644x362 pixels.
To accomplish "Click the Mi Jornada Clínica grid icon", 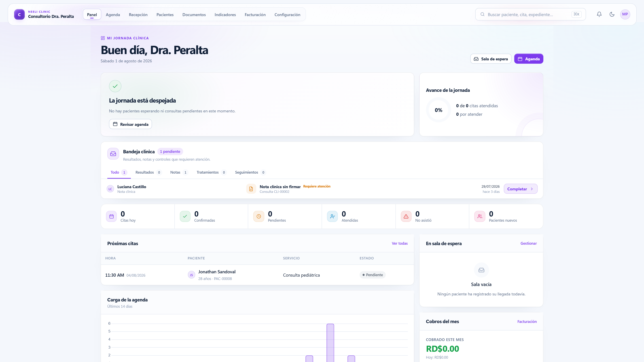I will click(x=103, y=38).
